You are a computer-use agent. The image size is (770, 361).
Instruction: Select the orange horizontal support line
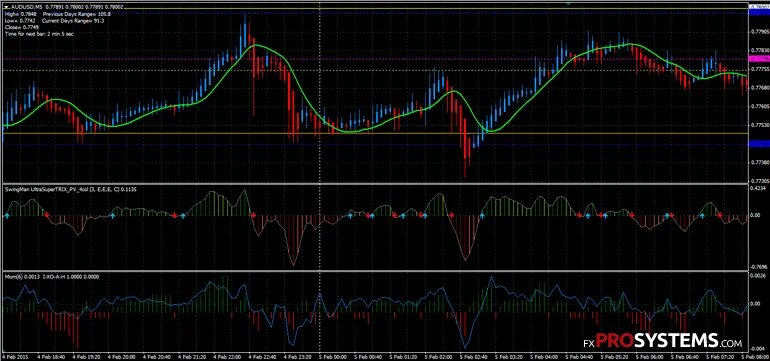375,133
